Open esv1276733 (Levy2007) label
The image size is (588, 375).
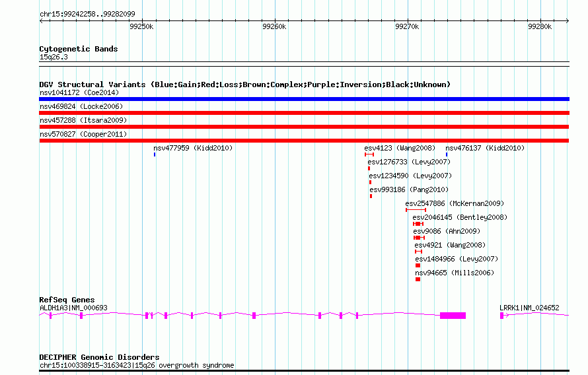409,162
